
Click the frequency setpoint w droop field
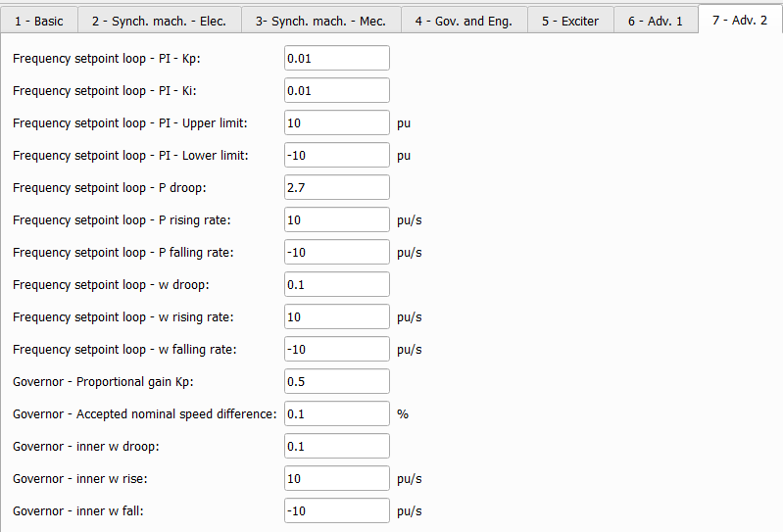pyautogui.click(x=336, y=285)
